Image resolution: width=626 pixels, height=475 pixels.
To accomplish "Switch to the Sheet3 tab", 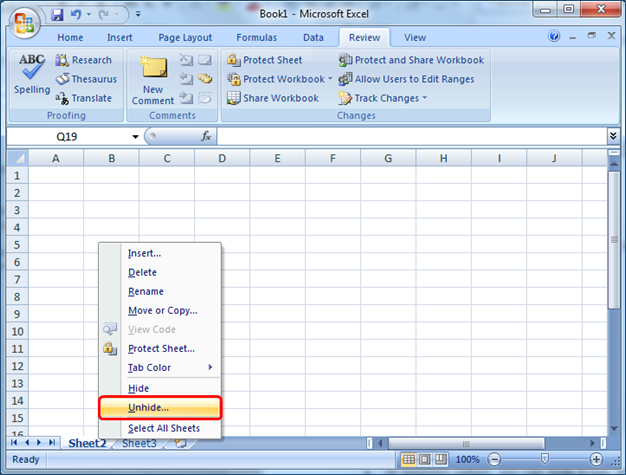I will [x=139, y=443].
